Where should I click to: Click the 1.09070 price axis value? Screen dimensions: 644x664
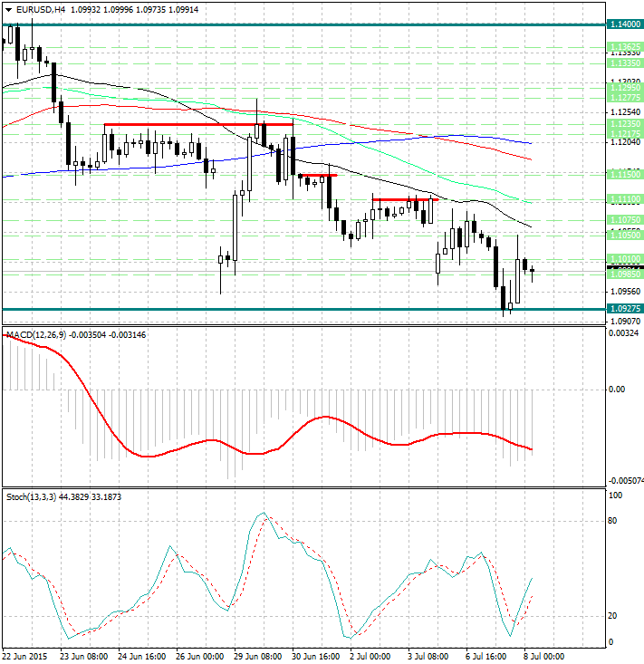tap(625, 321)
